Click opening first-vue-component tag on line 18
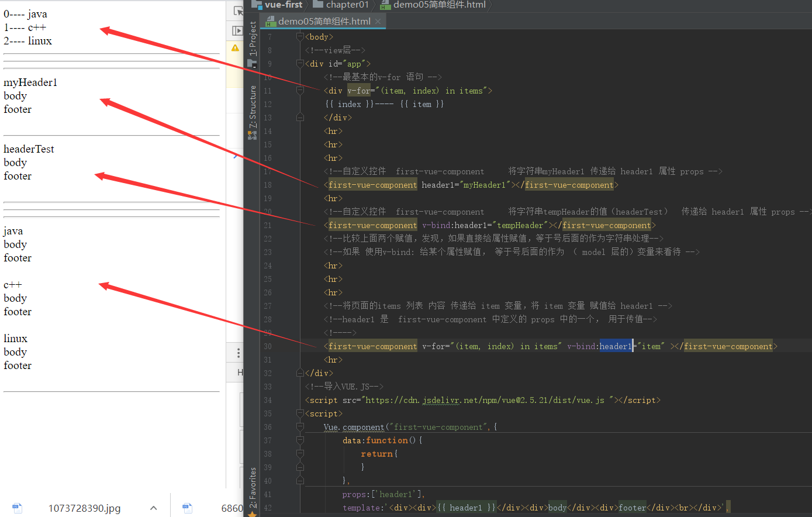The height and width of the screenshot is (517, 812). (x=372, y=185)
